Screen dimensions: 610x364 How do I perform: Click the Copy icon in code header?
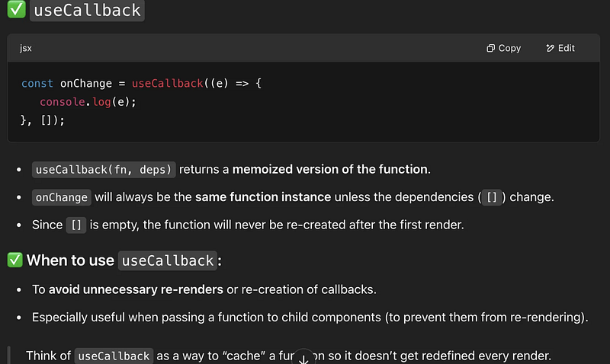490,48
